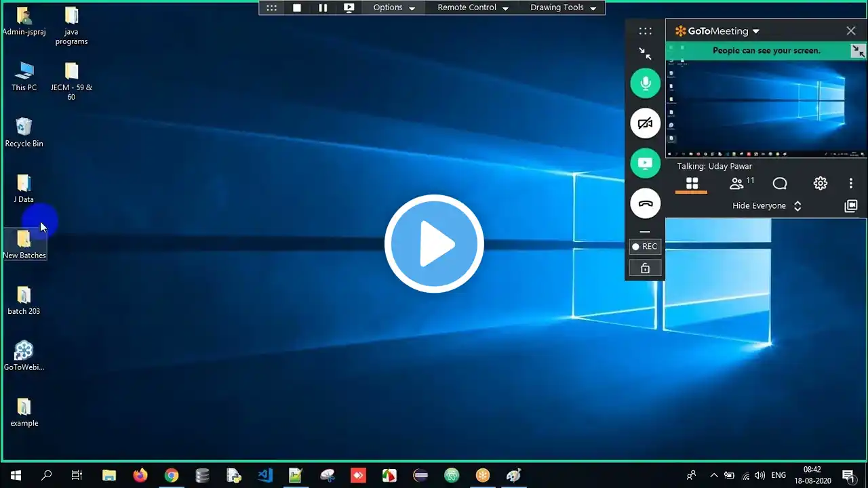Mute the microphone in GoToMeeting
The width and height of the screenshot is (868, 488).
coord(646,83)
